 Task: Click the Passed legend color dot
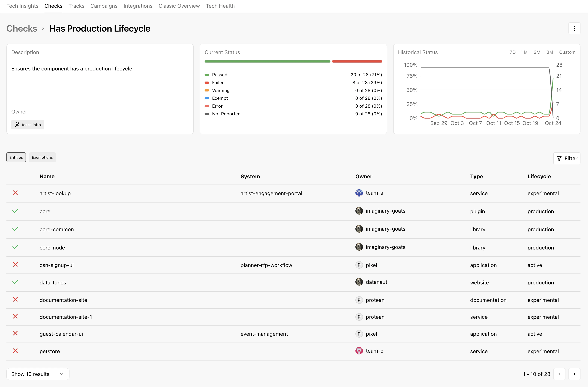click(207, 75)
